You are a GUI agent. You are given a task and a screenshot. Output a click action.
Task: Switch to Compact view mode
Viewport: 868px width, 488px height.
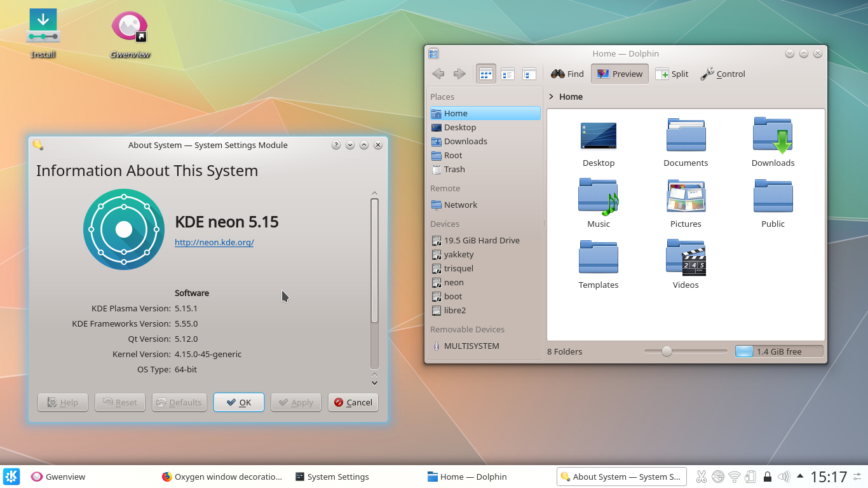coord(508,74)
